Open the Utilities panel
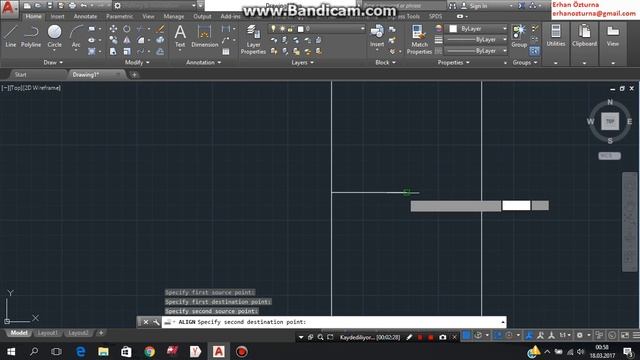Image resolution: width=640 pixels, height=360 pixels. click(x=556, y=36)
